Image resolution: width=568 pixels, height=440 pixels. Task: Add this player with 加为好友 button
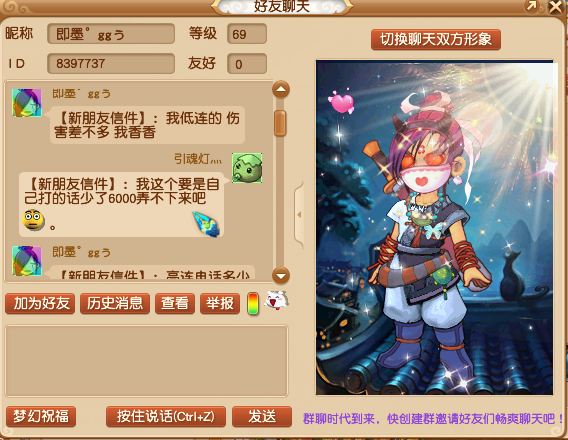40,303
